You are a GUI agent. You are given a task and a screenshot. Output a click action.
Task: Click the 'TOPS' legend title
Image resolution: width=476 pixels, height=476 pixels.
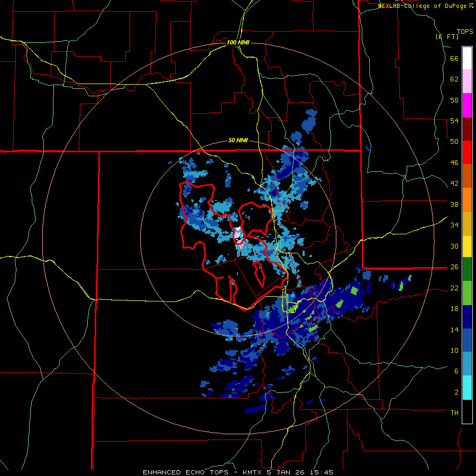point(465,31)
